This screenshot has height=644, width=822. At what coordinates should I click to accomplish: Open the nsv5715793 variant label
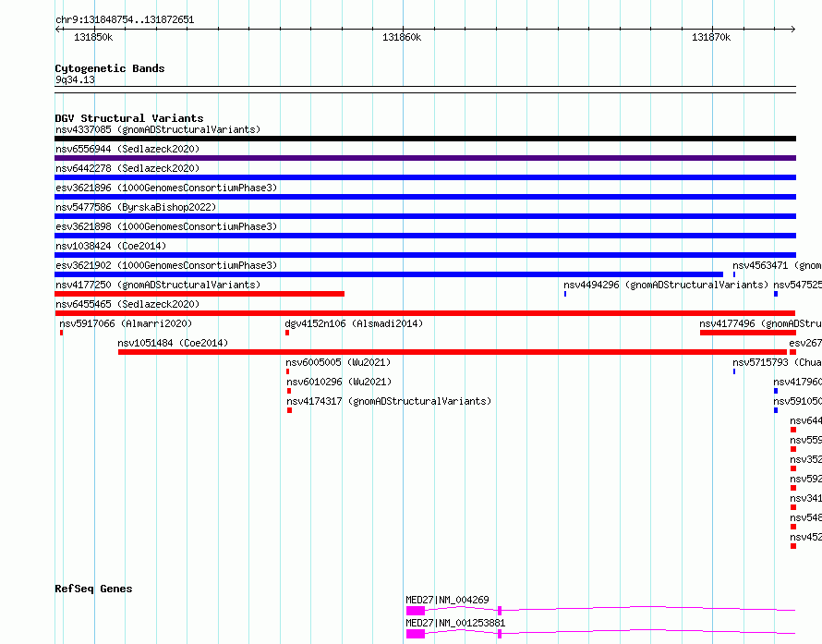[x=777, y=362]
